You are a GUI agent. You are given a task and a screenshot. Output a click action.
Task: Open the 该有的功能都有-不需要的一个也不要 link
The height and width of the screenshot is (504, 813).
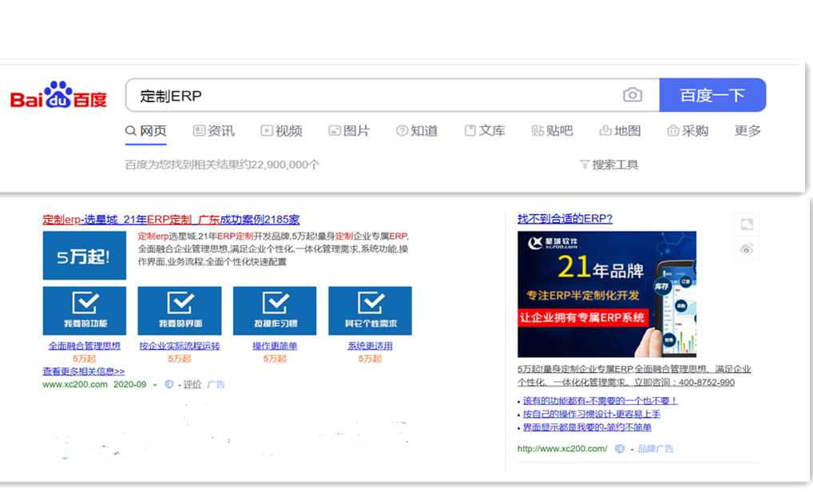pos(600,400)
